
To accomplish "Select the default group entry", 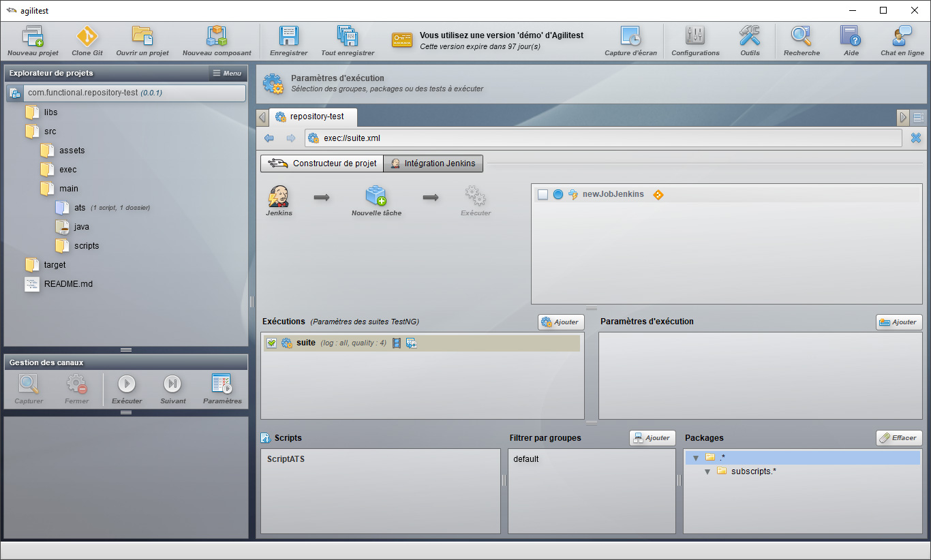I will pyautogui.click(x=526, y=459).
